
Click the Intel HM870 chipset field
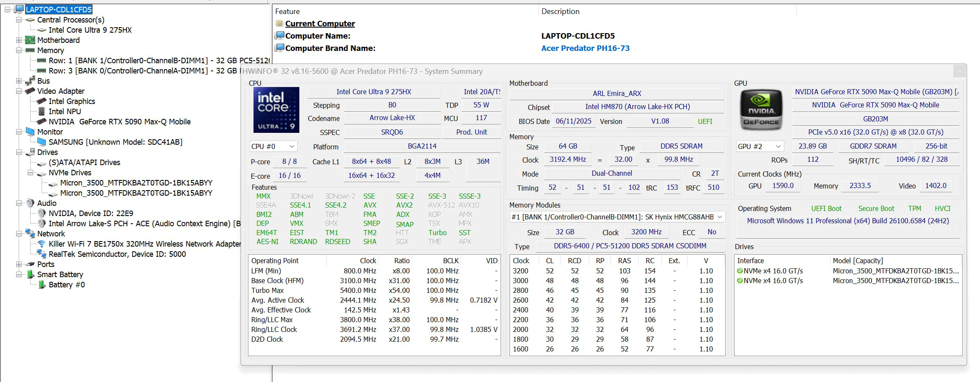pyautogui.click(x=637, y=107)
